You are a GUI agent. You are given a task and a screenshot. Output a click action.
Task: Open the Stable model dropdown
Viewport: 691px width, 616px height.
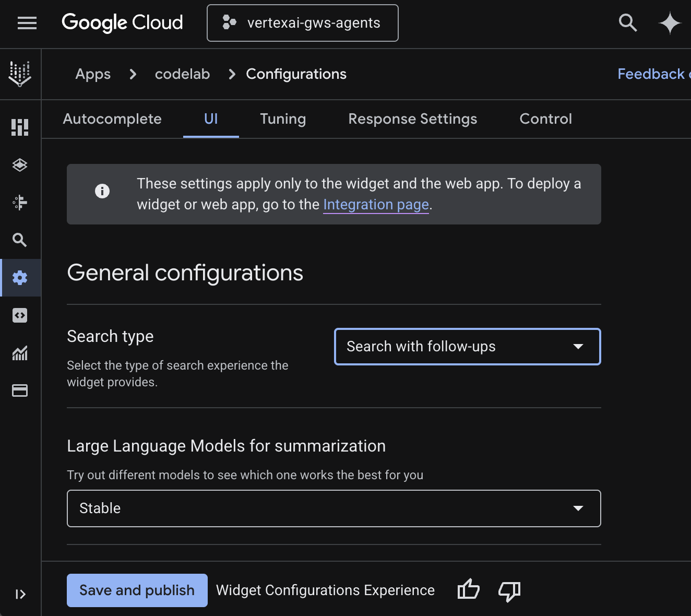tap(333, 508)
